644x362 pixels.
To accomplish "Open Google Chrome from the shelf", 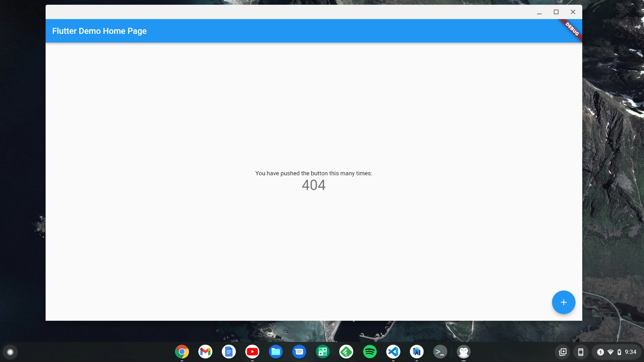I will click(182, 352).
